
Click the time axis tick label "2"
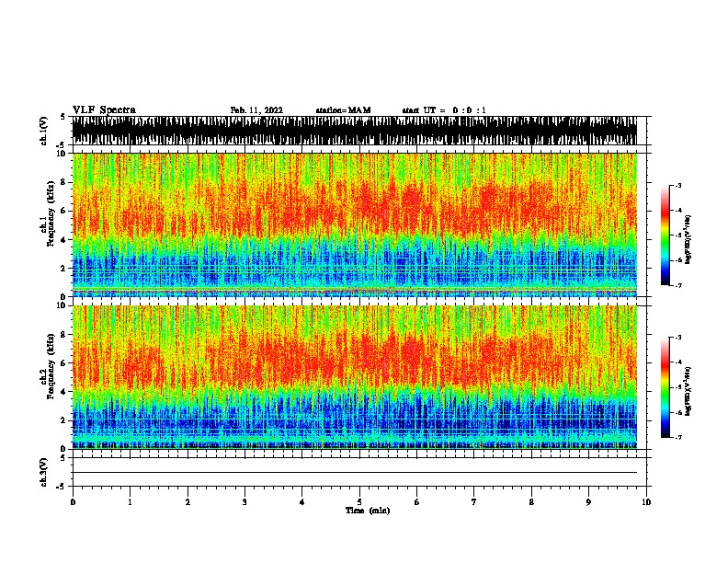[x=188, y=502]
